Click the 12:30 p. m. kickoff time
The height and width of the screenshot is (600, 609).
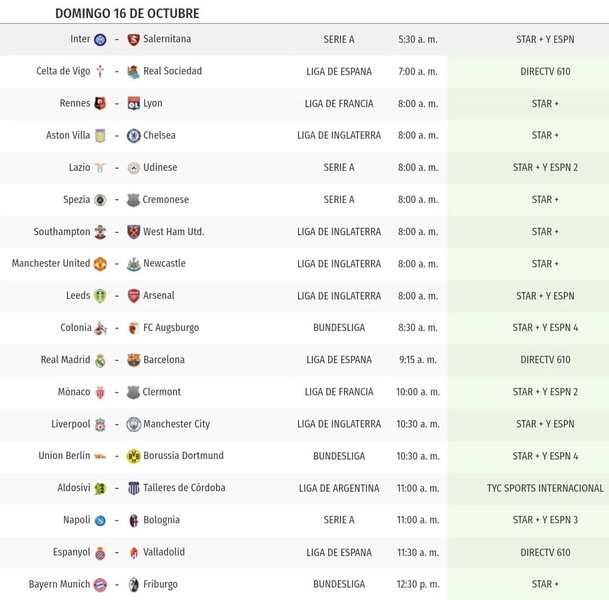(x=417, y=584)
